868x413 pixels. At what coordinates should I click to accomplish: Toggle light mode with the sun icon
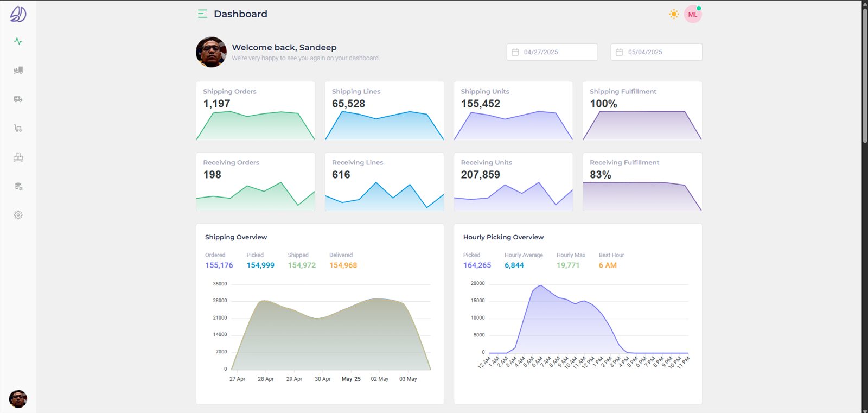pos(674,14)
